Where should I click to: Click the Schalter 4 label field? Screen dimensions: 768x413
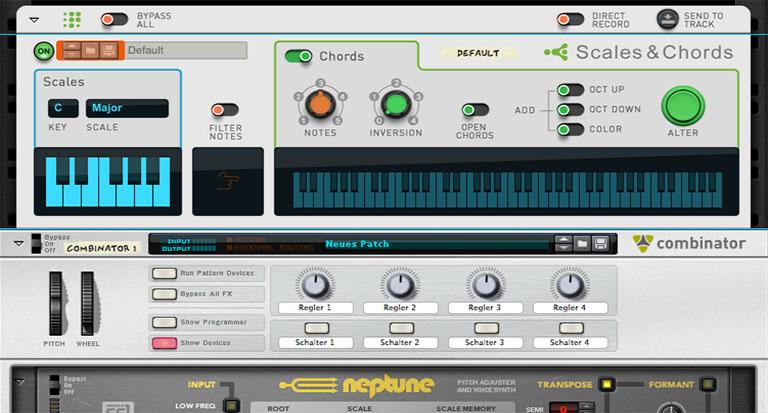click(570, 342)
